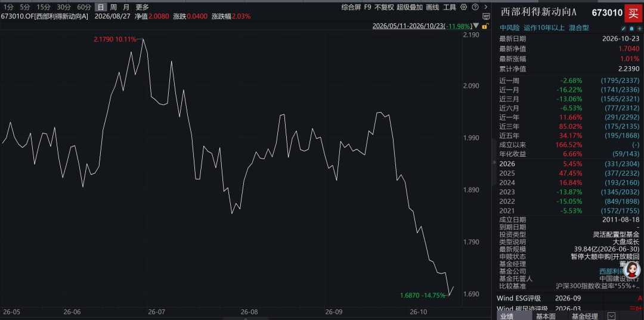Open the virtual assistant avatar
Viewport: 644px width, 320px height.
click(631, 270)
